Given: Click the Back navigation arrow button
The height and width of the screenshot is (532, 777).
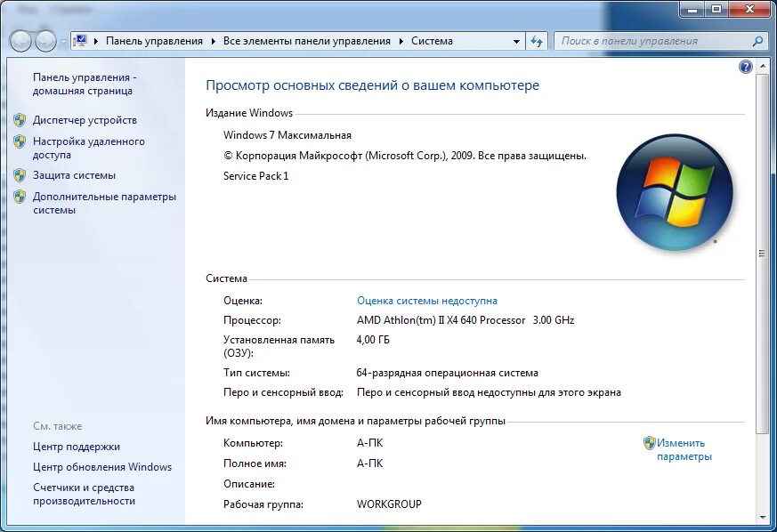Looking at the screenshot, I should coord(20,41).
